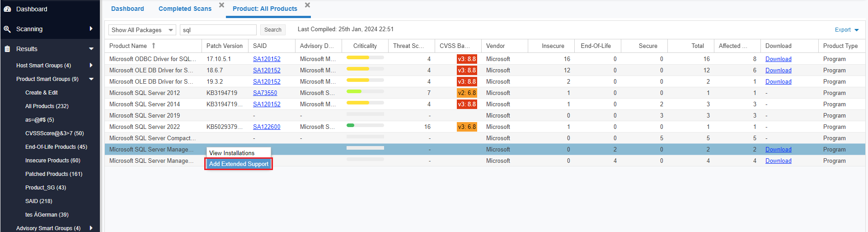The height and width of the screenshot is (232, 868).
Task: Click the search field containing sql
Action: [x=218, y=30]
